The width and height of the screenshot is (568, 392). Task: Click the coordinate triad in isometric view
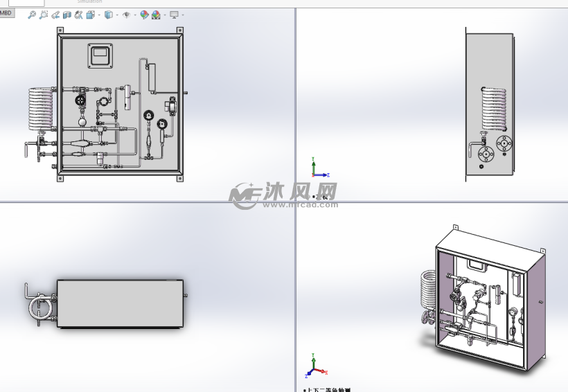pyautogui.click(x=317, y=366)
